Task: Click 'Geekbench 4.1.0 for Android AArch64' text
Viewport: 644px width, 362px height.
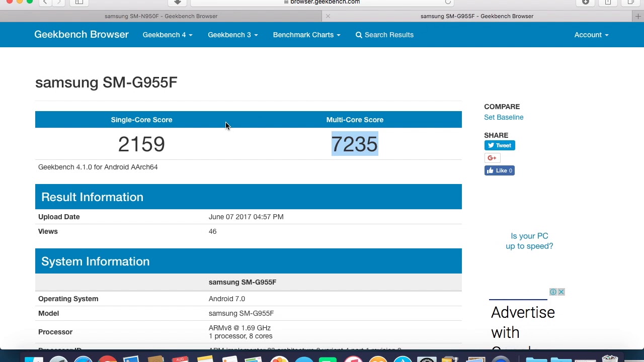Action: 98,167
